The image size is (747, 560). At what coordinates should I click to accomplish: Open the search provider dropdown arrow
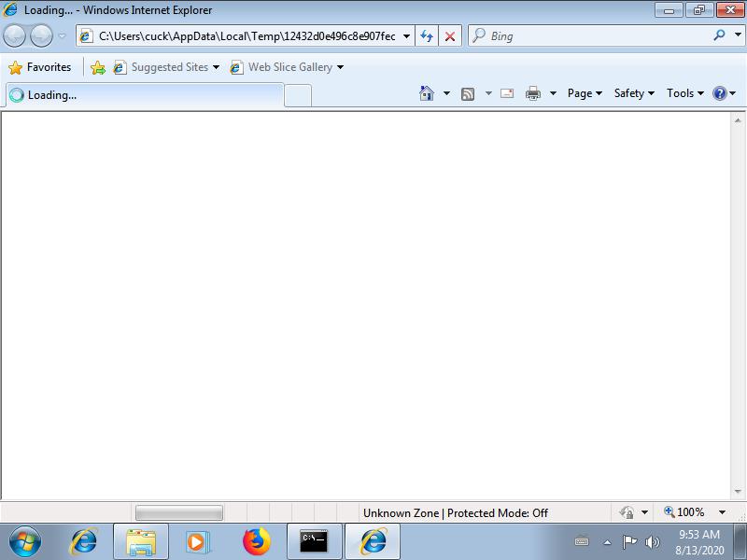[738, 35]
